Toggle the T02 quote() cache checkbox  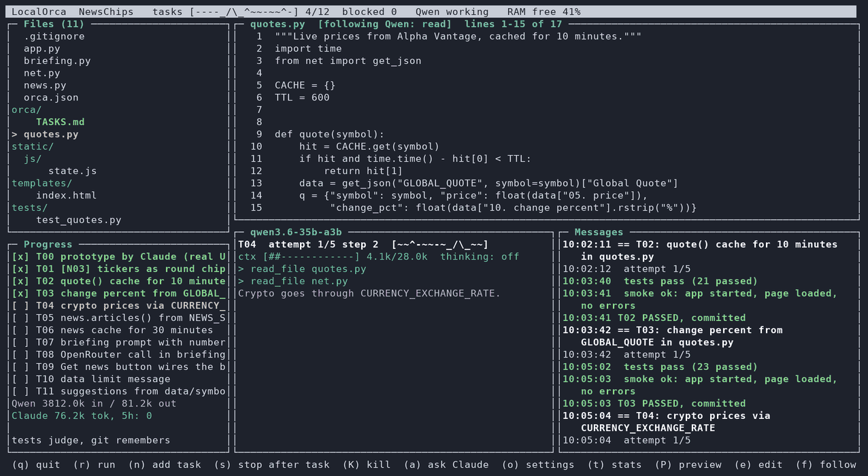coord(20,281)
